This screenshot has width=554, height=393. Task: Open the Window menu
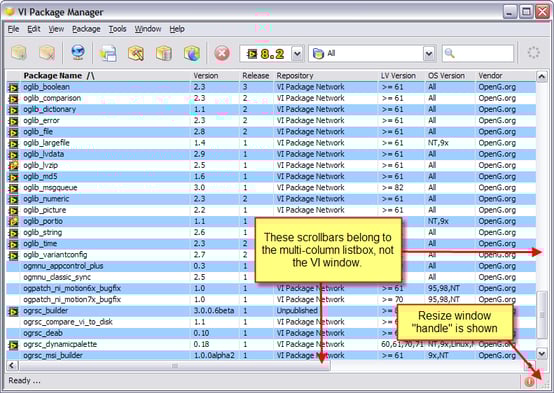(148, 29)
